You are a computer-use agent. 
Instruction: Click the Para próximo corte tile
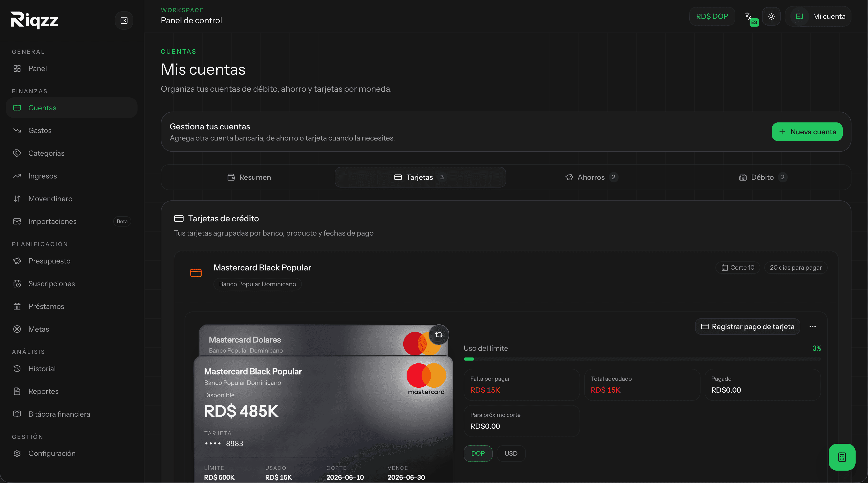pyautogui.click(x=522, y=421)
